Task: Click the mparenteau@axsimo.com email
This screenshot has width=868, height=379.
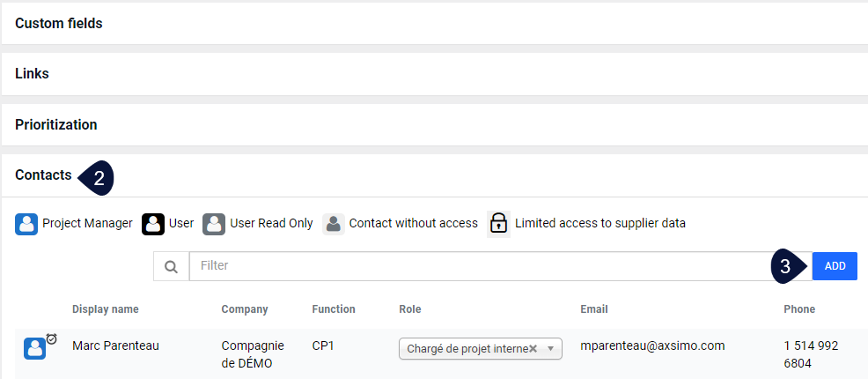Action: click(x=652, y=346)
